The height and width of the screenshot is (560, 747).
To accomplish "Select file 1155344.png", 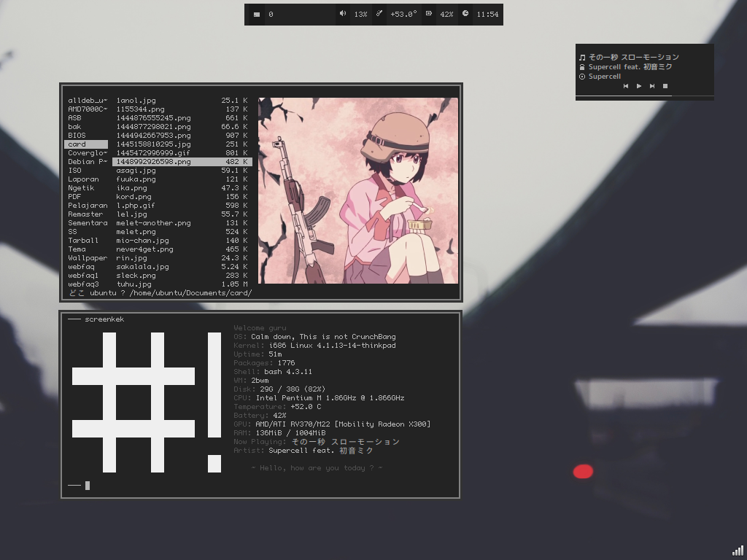I will coord(140,109).
